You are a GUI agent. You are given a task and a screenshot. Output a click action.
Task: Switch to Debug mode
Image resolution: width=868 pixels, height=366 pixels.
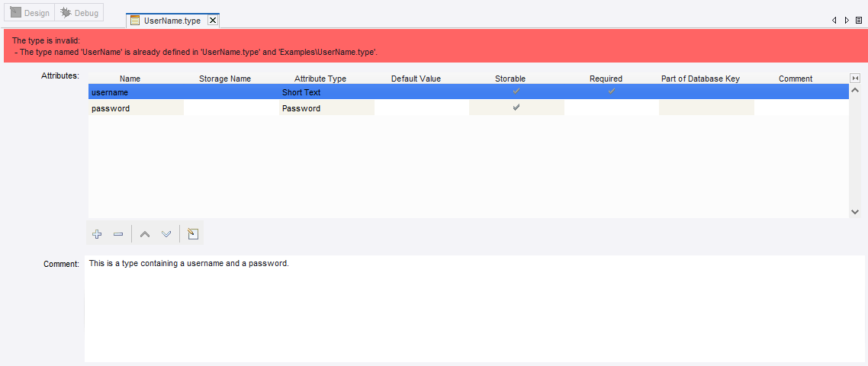click(79, 13)
